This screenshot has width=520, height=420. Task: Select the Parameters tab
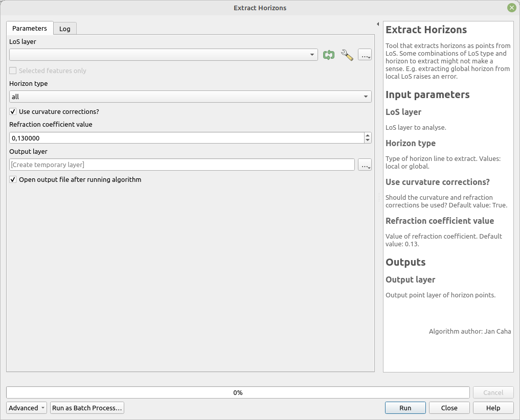[30, 29]
